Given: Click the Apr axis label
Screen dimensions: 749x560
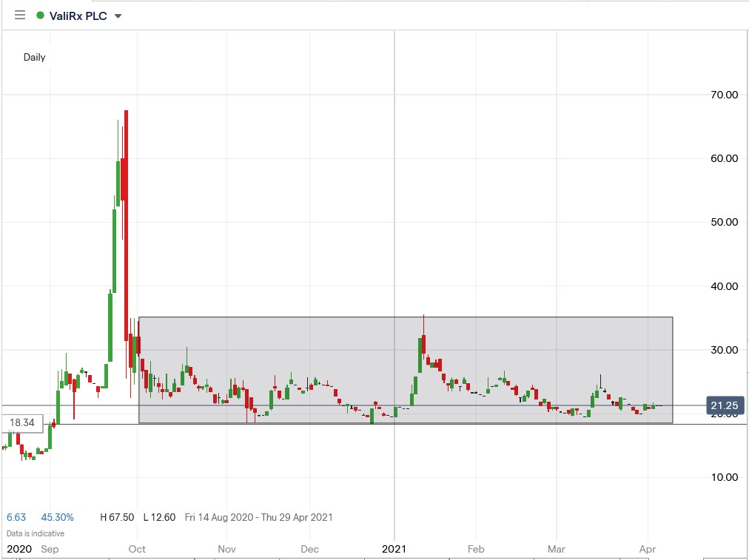Looking at the screenshot, I should [647, 549].
